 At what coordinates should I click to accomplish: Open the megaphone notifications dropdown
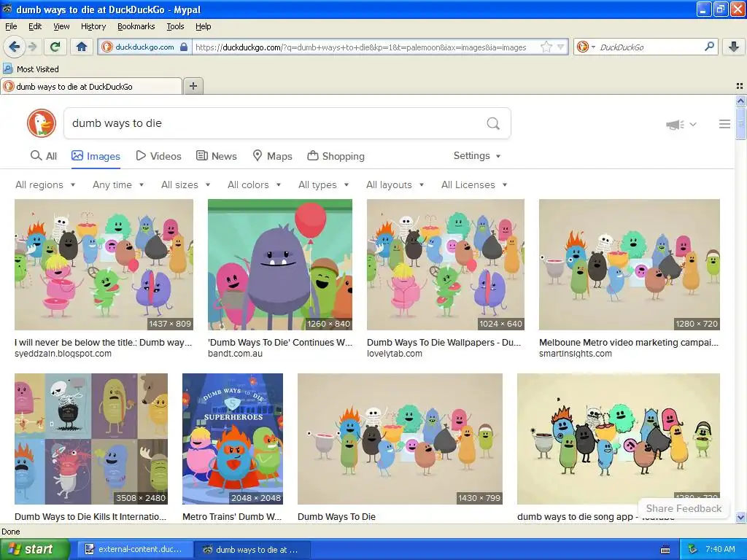coord(681,124)
